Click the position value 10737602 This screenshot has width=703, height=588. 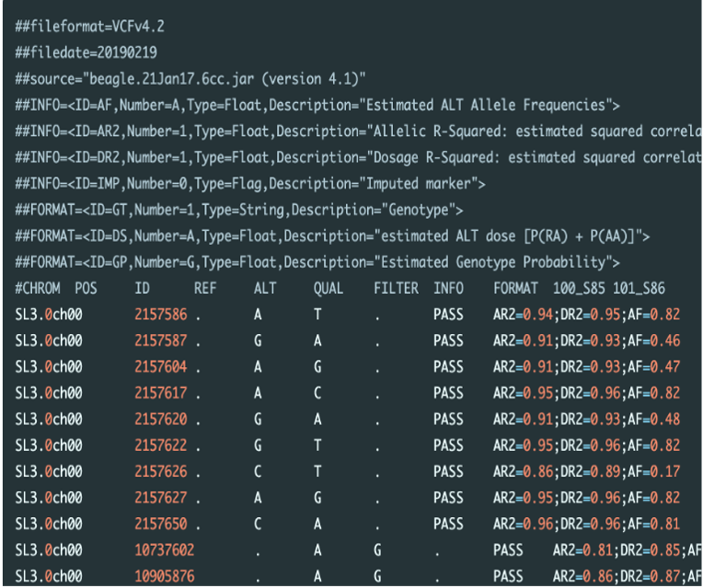pos(164,551)
